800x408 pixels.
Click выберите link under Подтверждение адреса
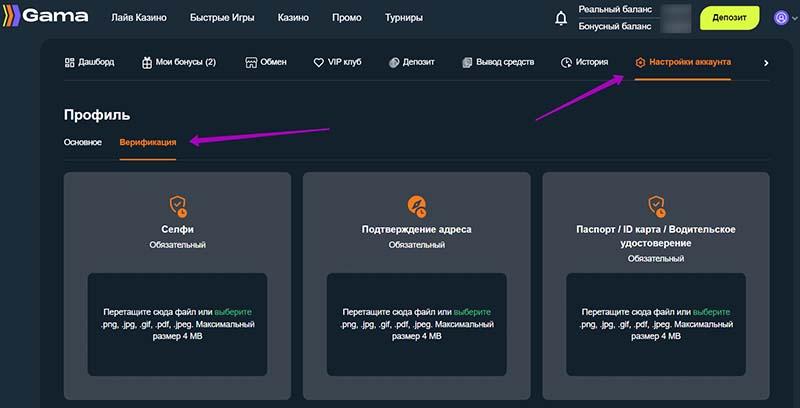point(472,312)
